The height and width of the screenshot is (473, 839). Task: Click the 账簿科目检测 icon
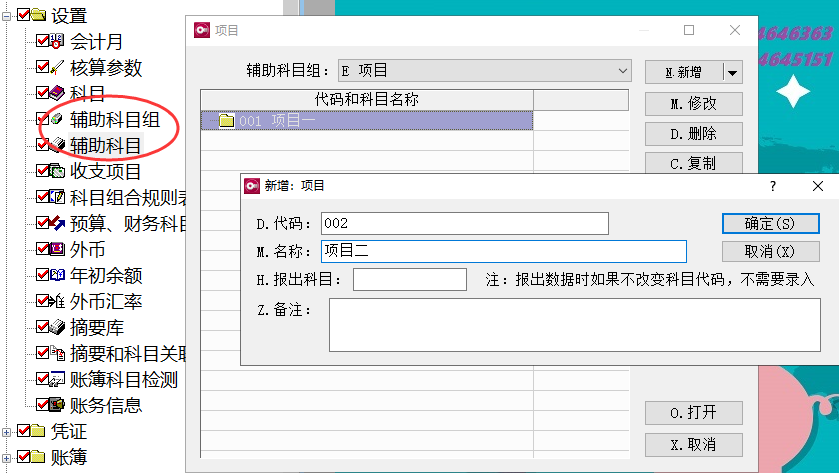[x=57, y=379]
